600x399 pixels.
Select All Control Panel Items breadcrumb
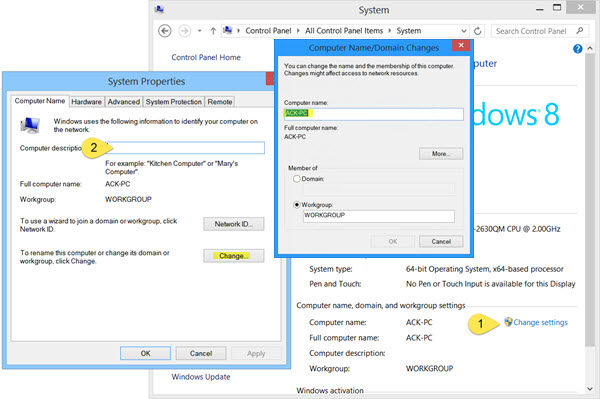coord(344,31)
